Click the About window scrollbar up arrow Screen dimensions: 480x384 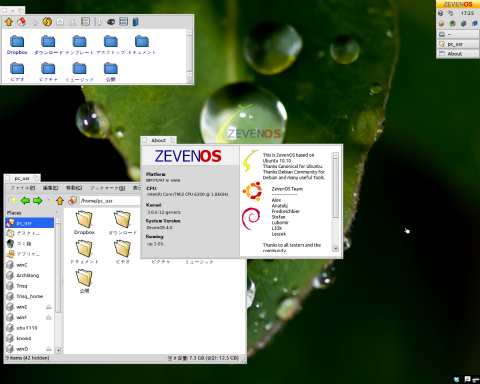pyautogui.click(x=336, y=155)
